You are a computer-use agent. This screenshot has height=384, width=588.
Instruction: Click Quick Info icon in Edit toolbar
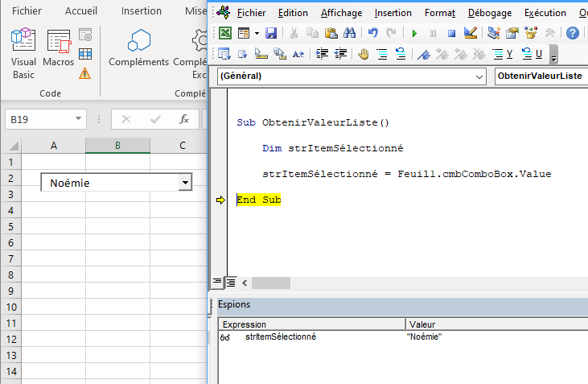261,54
